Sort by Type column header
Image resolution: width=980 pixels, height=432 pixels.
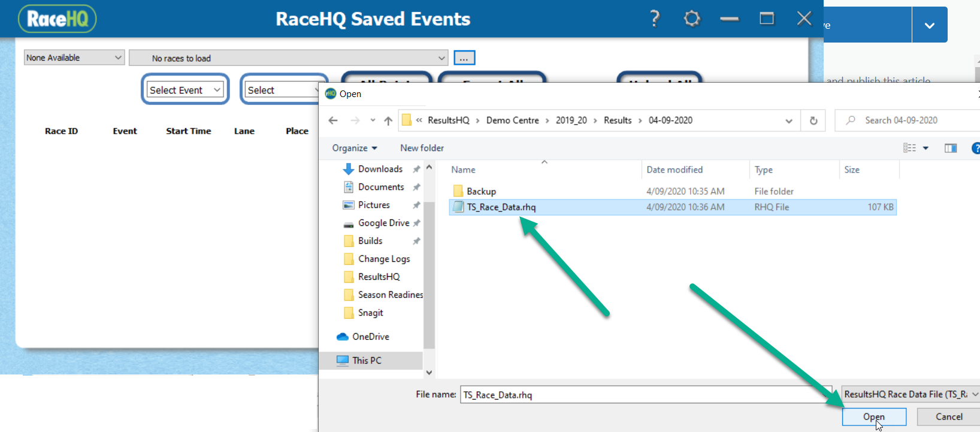click(x=764, y=170)
